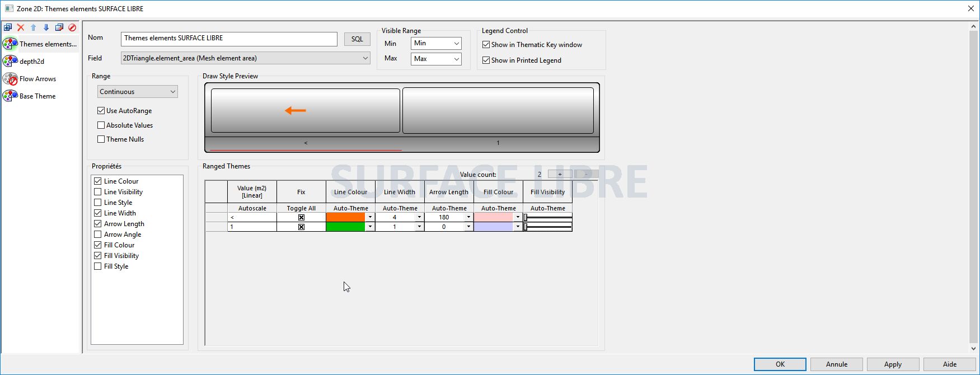Viewport: 980px width, 375px height.
Task: Disable the Use AutoRange checkbox
Action: click(x=101, y=111)
